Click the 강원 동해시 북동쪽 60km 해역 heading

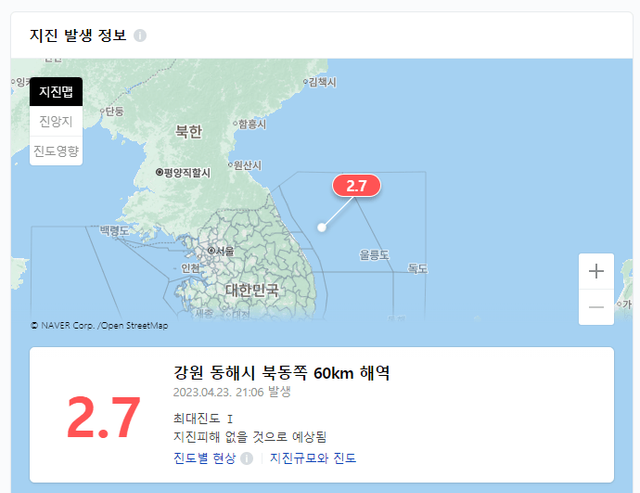(x=282, y=372)
